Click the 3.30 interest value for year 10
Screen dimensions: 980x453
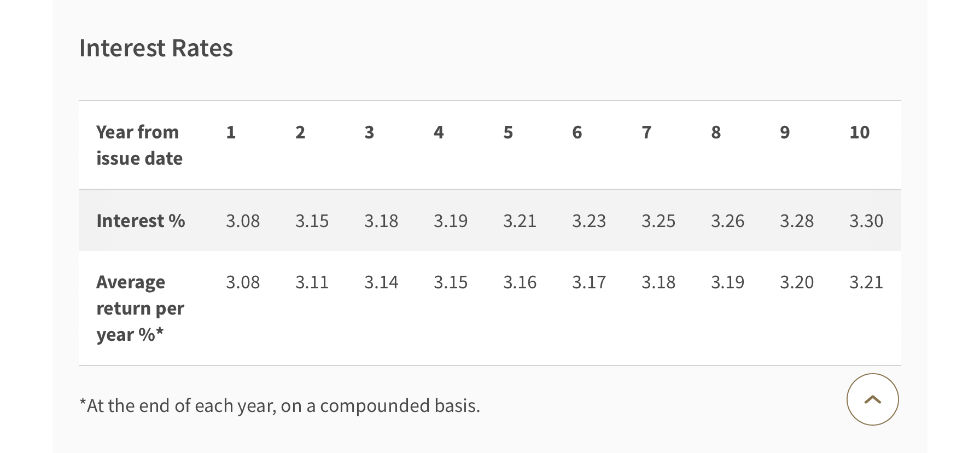[x=866, y=221]
